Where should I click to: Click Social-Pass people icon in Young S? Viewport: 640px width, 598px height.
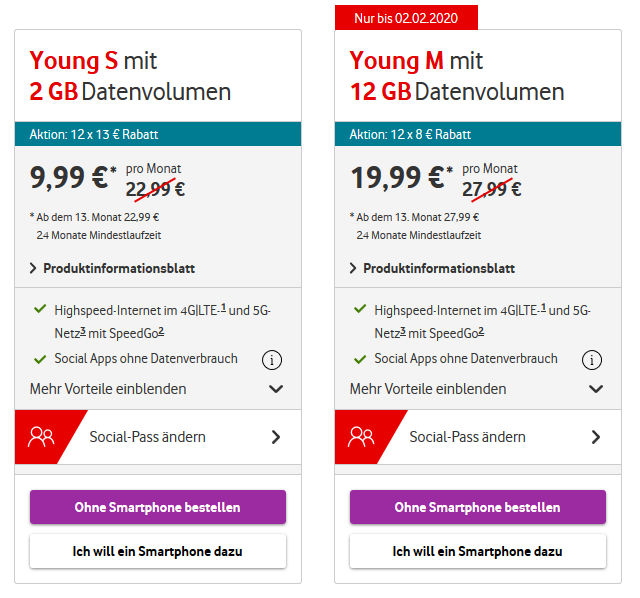[42, 436]
